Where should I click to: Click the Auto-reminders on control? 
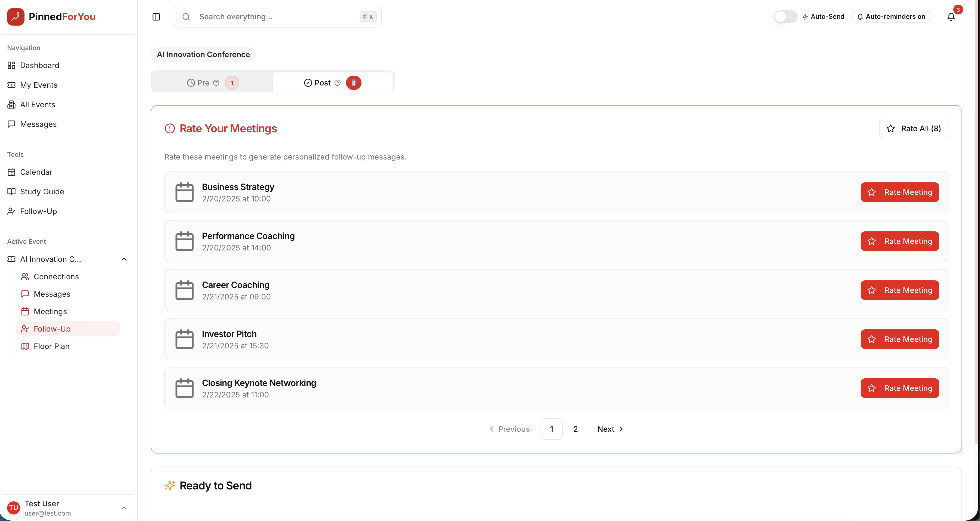891,16
